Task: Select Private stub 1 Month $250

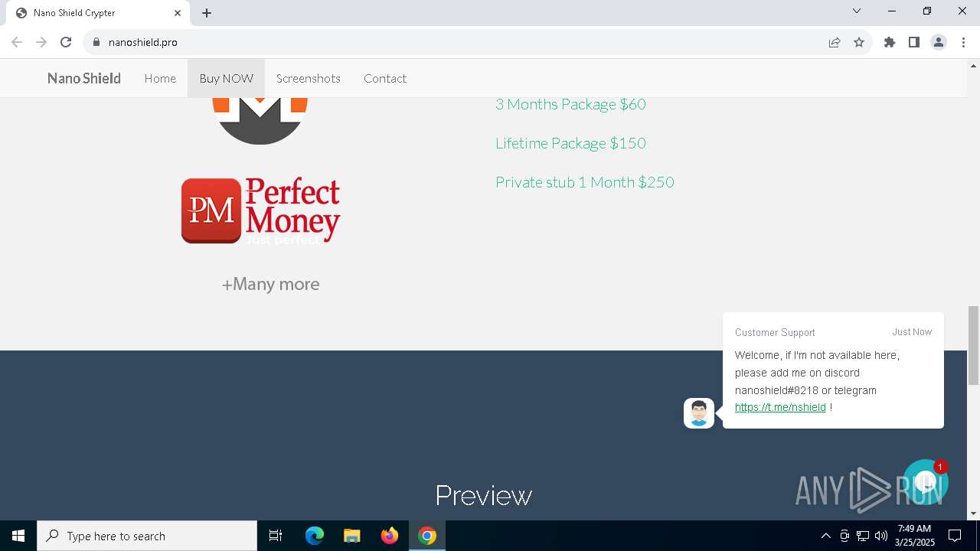Action: pyautogui.click(x=585, y=182)
